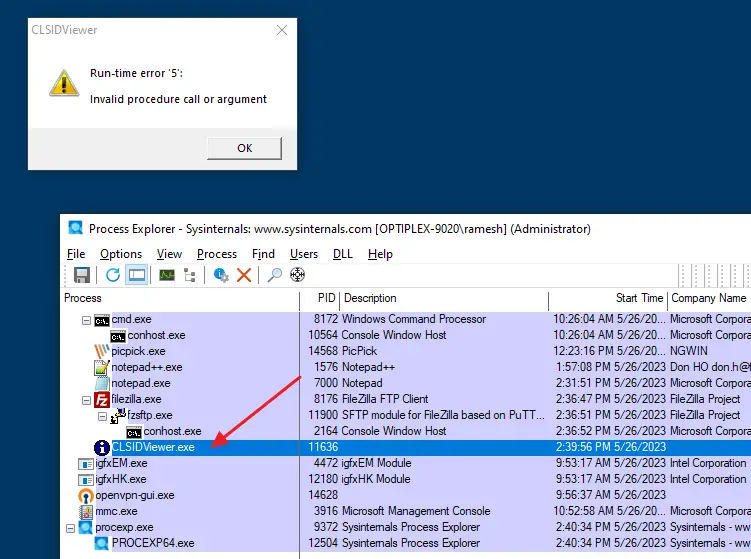
Task: Click the Find magnifier toolbar icon
Action: pyautogui.click(x=274, y=275)
